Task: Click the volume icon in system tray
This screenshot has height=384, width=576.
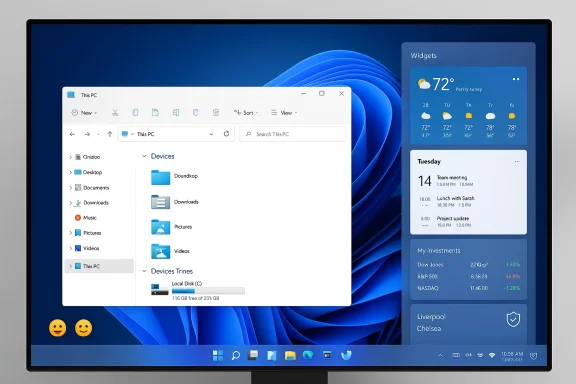Action: click(x=468, y=355)
